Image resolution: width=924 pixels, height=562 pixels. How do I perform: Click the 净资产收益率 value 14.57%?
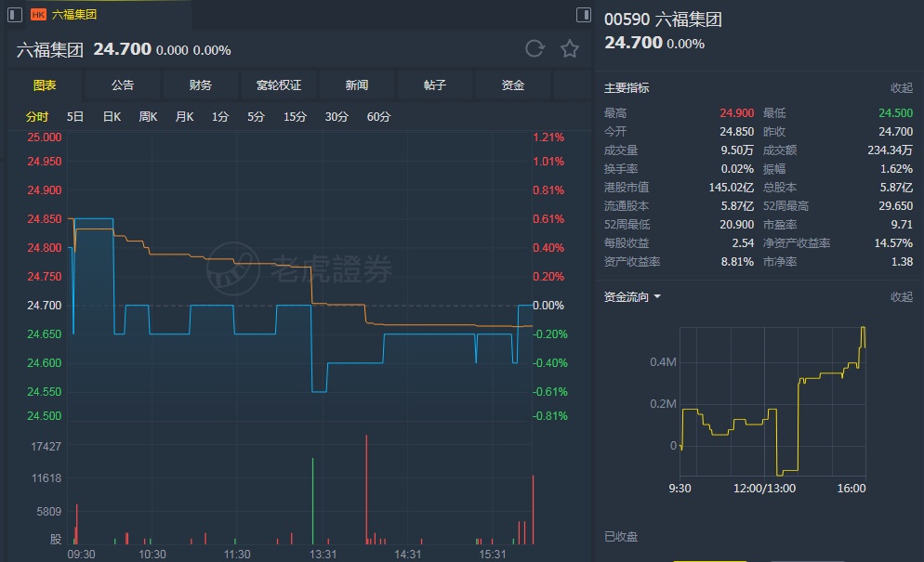(x=893, y=242)
